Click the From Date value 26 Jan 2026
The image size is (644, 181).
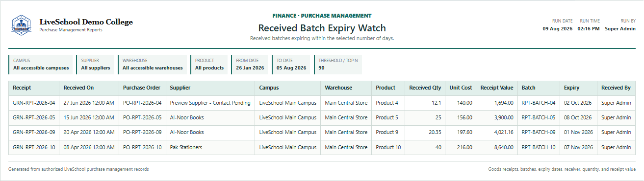click(250, 68)
